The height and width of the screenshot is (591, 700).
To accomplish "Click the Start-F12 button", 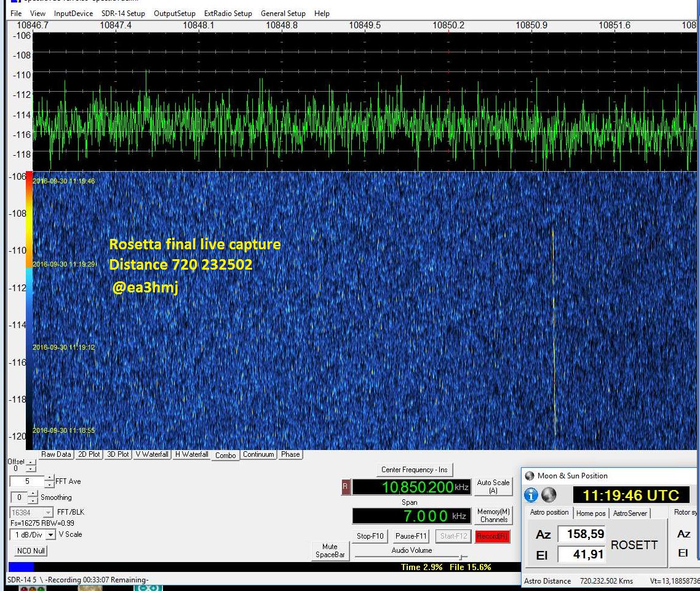I will coord(453,536).
